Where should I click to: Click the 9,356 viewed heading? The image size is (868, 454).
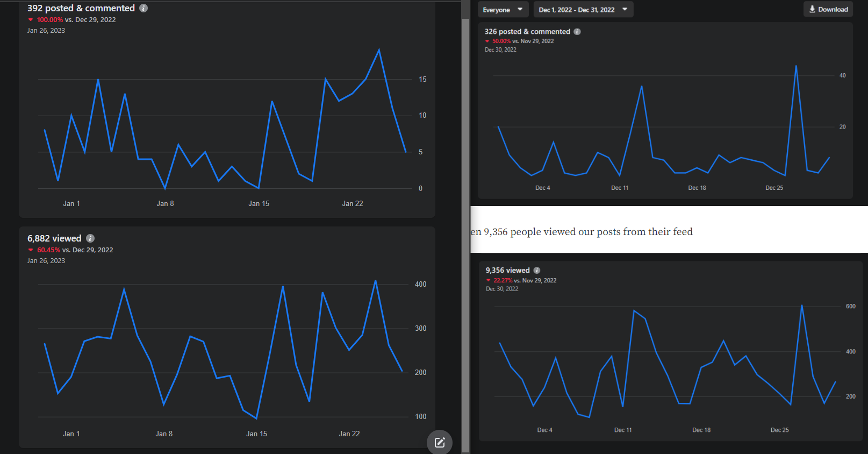pyautogui.click(x=508, y=271)
